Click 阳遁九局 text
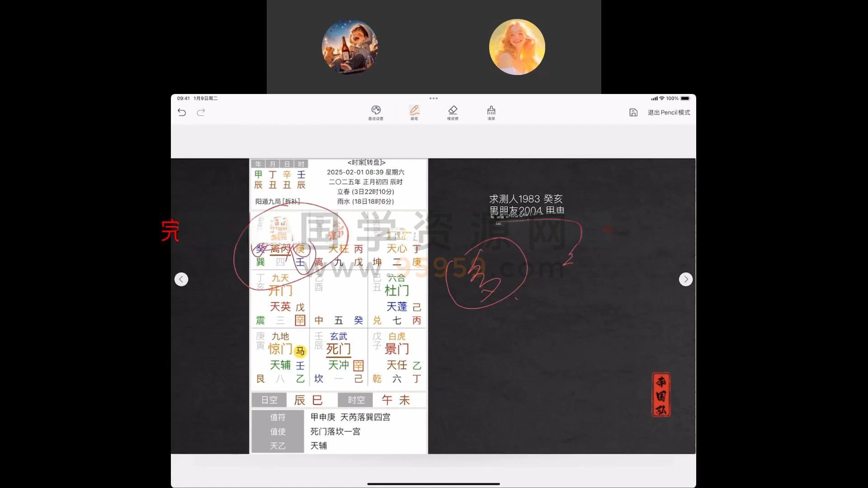This screenshot has height=488, width=868. tap(268, 202)
